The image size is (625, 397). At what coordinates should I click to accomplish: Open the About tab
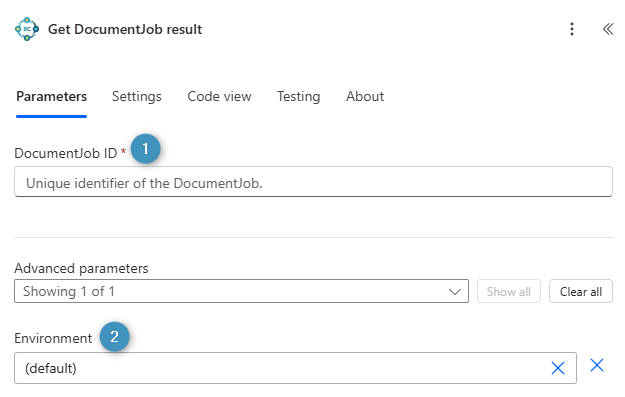365,96
